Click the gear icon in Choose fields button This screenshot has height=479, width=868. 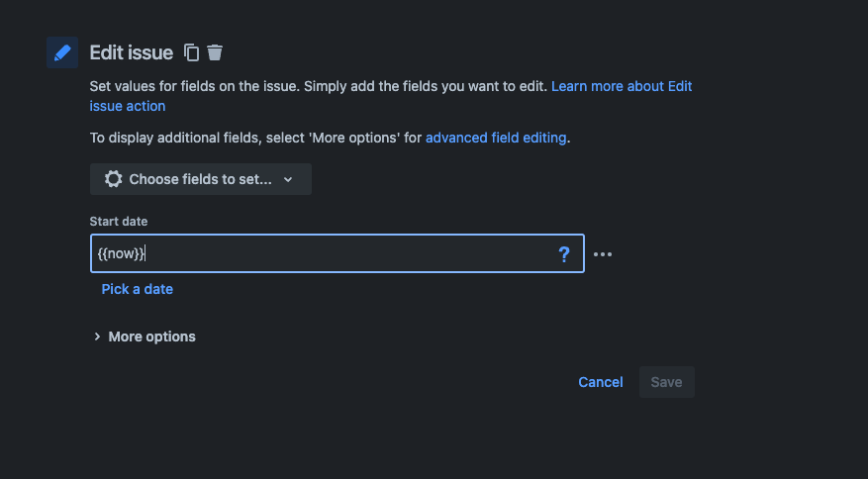(x=113, y=179)
